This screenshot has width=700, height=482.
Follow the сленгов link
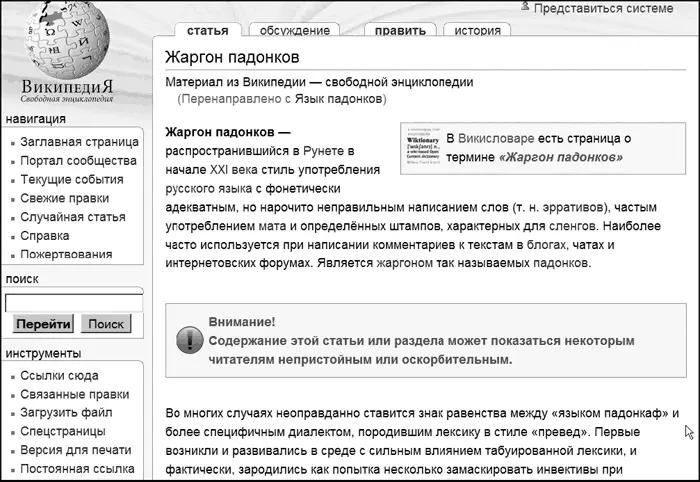coord(571,226)
